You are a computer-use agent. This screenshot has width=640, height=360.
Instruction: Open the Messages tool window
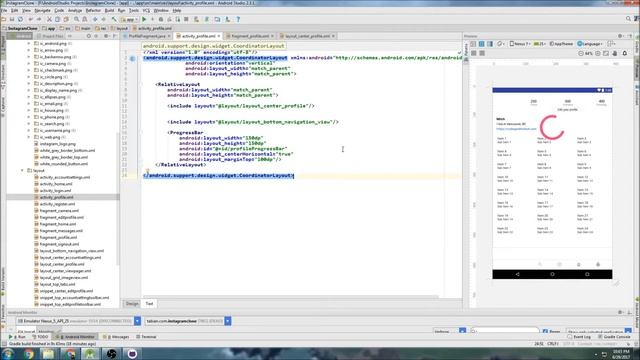click(x=116, y=337)
